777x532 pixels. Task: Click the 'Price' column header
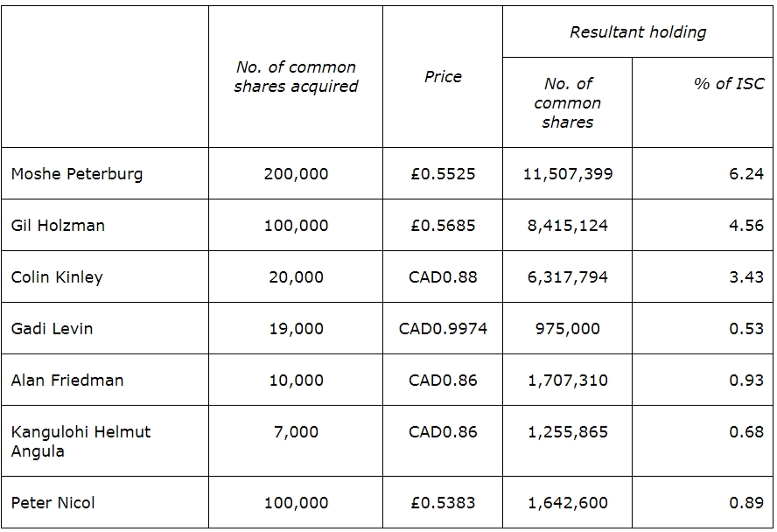coord(443,77)
